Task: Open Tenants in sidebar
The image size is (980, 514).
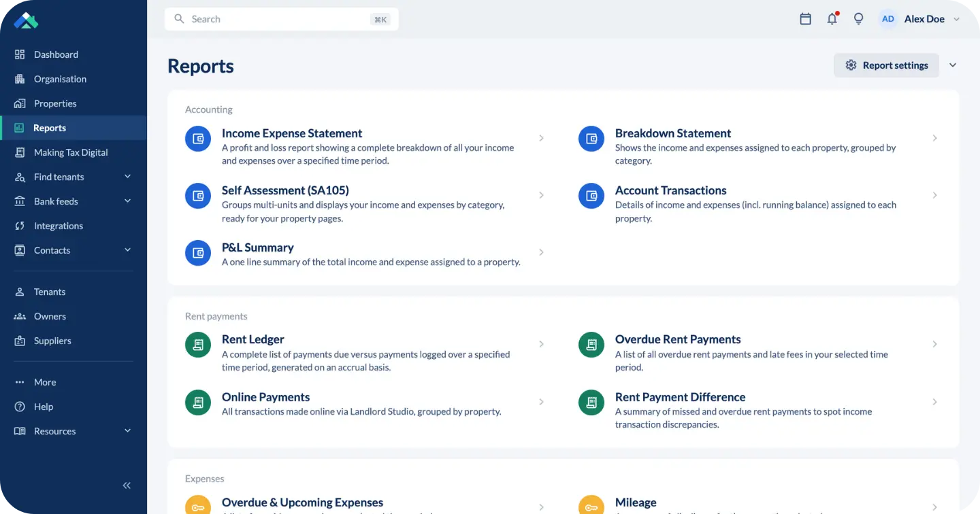Action: click(x=73, y=292)
